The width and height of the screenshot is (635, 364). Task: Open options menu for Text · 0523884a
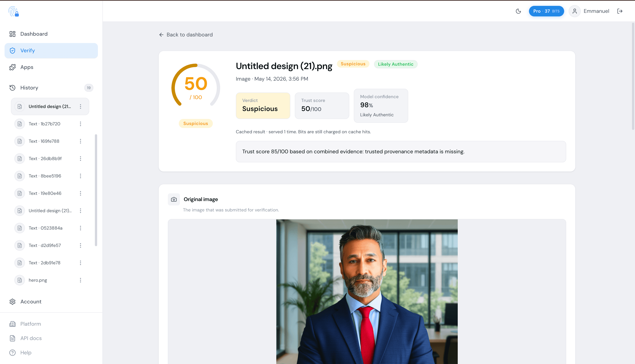81,228
